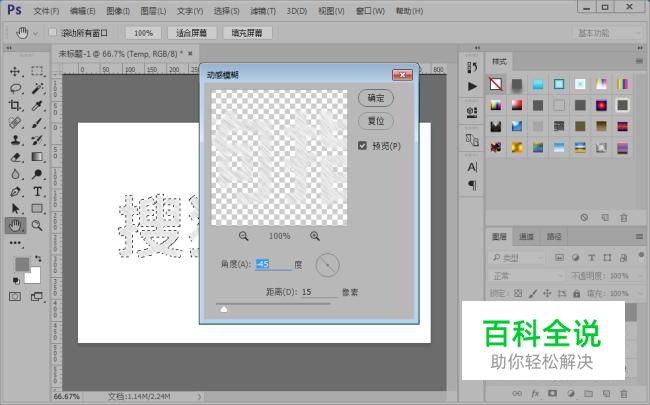Toggle lock image pixels brush button
Screen dimensions: 650x405
pos(533,293)
